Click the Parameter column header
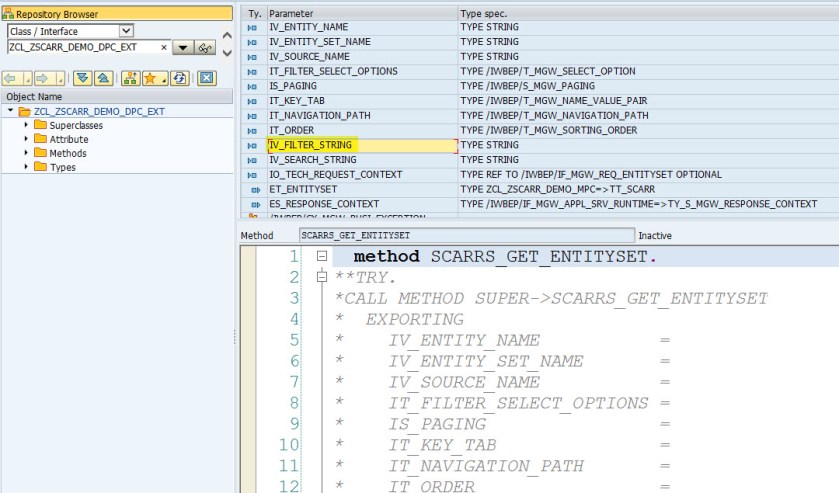Screen dimensions: 839x493 tap(290, 14)
